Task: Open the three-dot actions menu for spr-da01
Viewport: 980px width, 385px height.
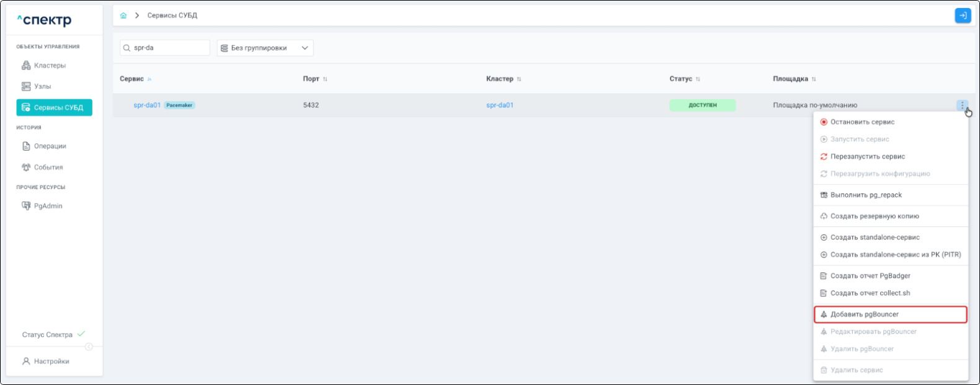Action: point(961,105)
